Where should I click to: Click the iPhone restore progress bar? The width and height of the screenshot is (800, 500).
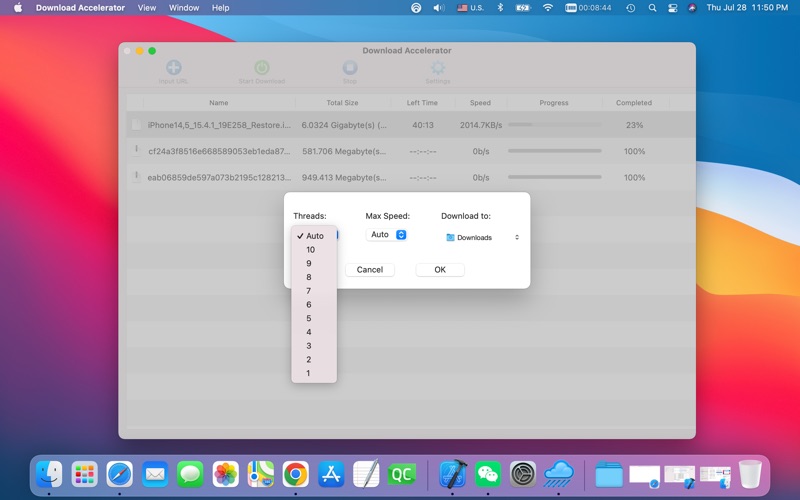click(555, 124)
